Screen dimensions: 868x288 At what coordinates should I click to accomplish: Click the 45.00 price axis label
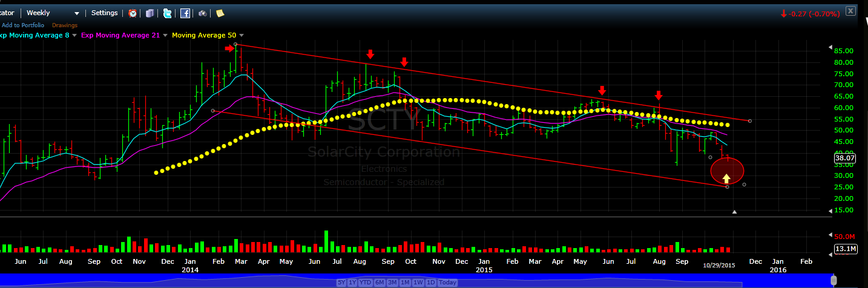843,142
